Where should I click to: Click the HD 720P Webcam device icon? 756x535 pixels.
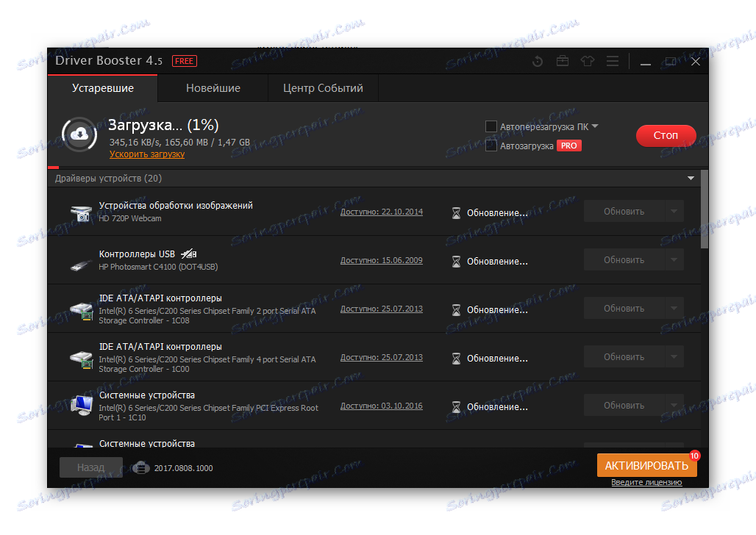click(81, 212)
